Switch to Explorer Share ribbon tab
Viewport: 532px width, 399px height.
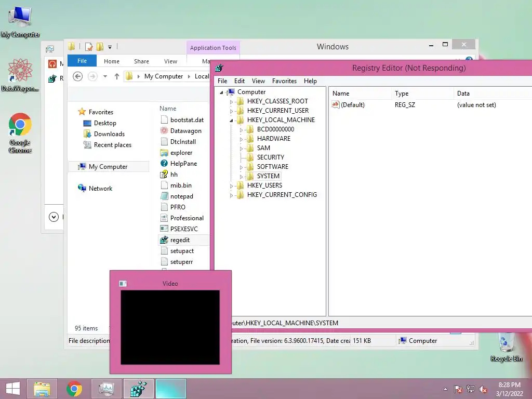(x=141, y=61)
